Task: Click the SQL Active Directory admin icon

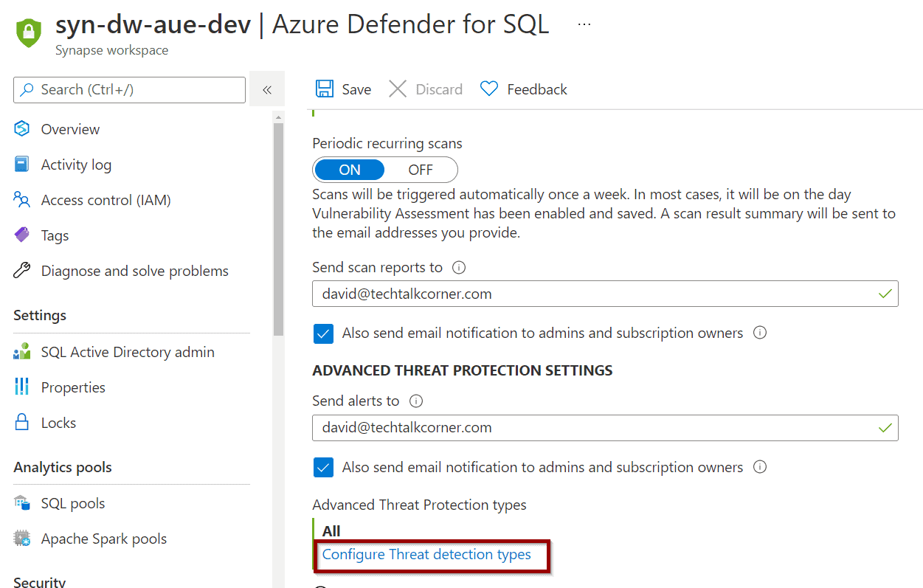Action: (x=21, y=352)
